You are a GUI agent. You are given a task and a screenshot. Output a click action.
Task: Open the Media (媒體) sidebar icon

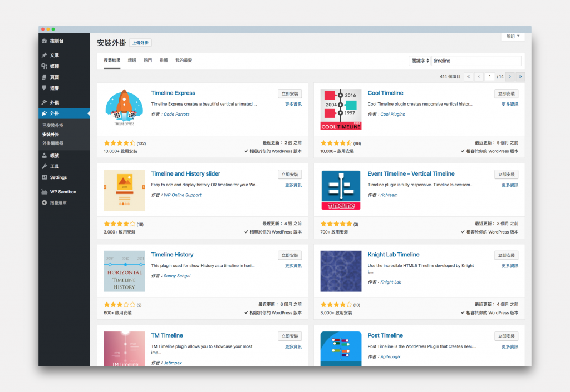point(45,66)
